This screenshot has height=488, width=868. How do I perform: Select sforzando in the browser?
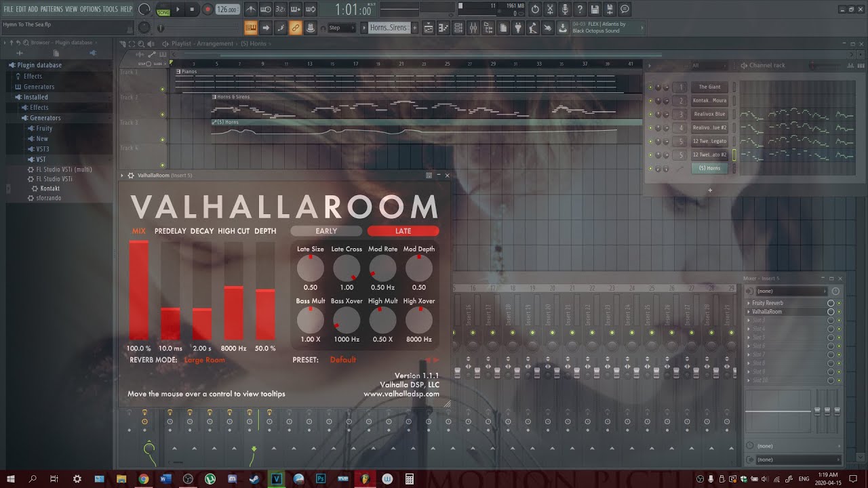point(49,198)
